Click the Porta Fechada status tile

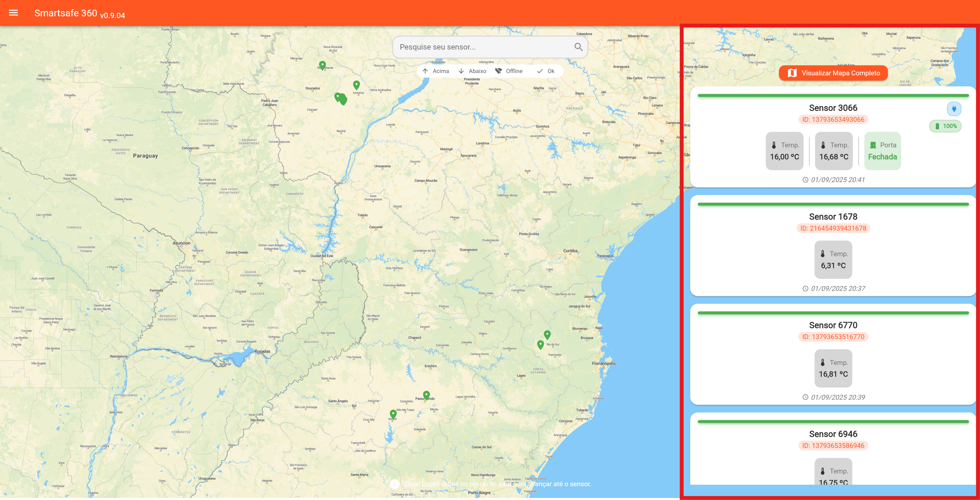882,151
